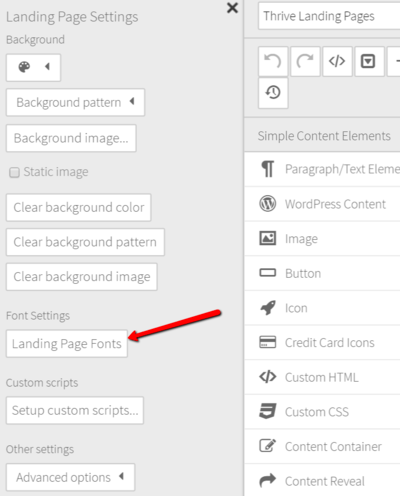Screen dimensions: 400x496
Task: Insert a Custom CSS element
Action: 322,412
